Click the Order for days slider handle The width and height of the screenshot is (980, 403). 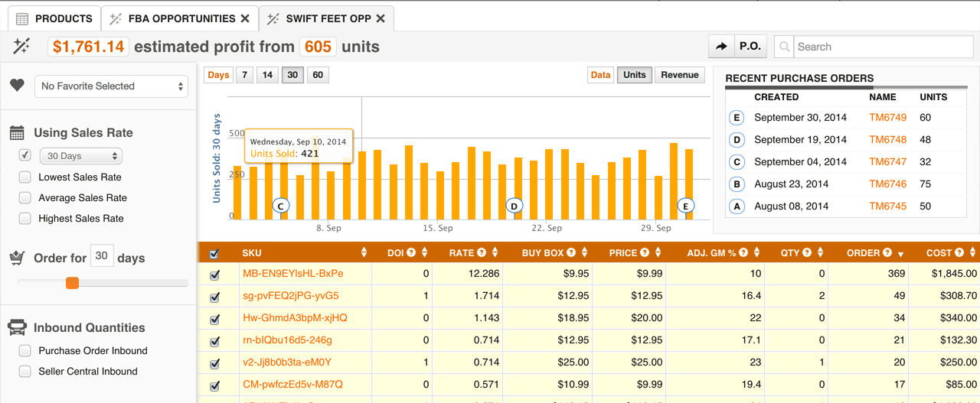(72, 283)
